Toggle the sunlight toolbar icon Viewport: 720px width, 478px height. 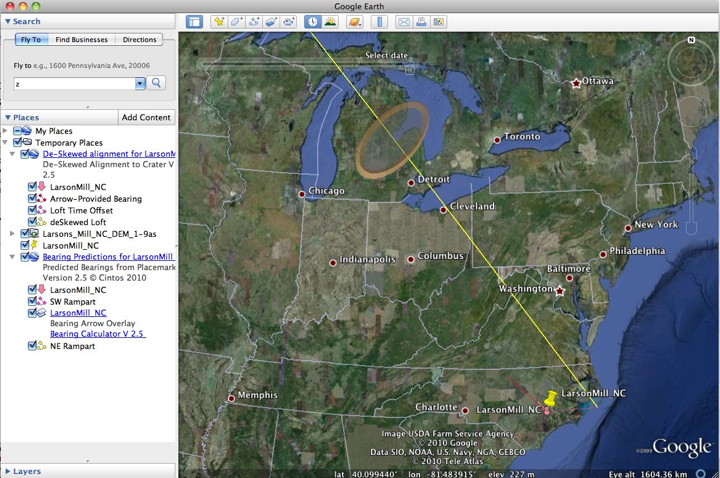[x=331, y=21]
